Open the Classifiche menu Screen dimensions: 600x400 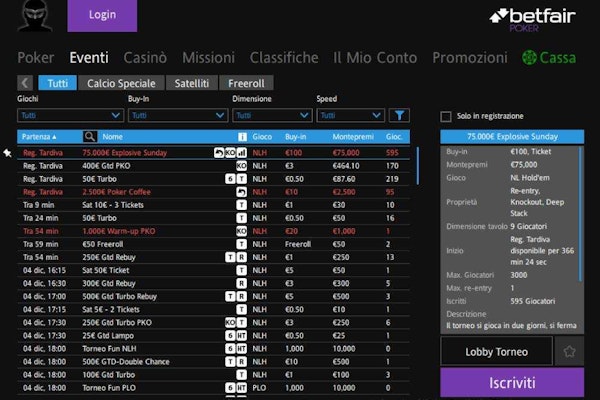pos(284,58)
